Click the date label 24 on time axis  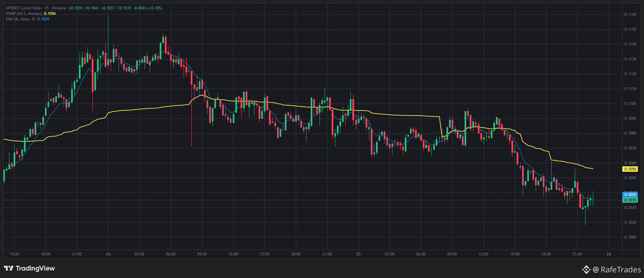[108, 254]
